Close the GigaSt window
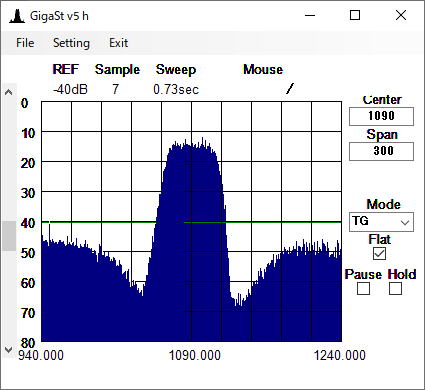This screenshot has height=390, width=425. point(401,15)
